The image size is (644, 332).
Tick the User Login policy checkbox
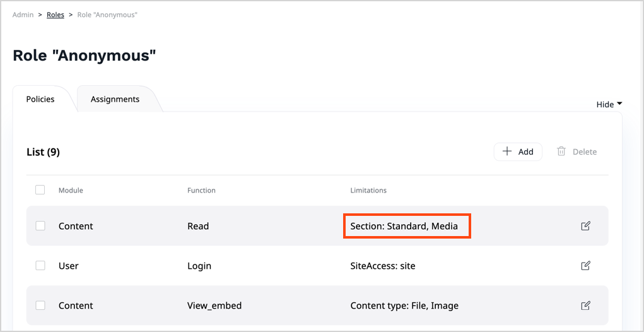[40, 266]
